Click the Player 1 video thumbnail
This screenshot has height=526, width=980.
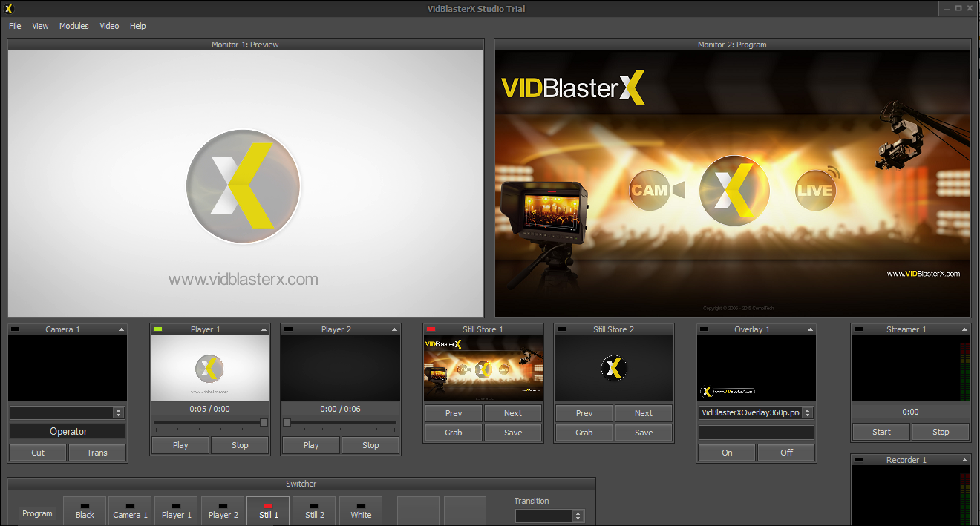[x=210, y=368]
